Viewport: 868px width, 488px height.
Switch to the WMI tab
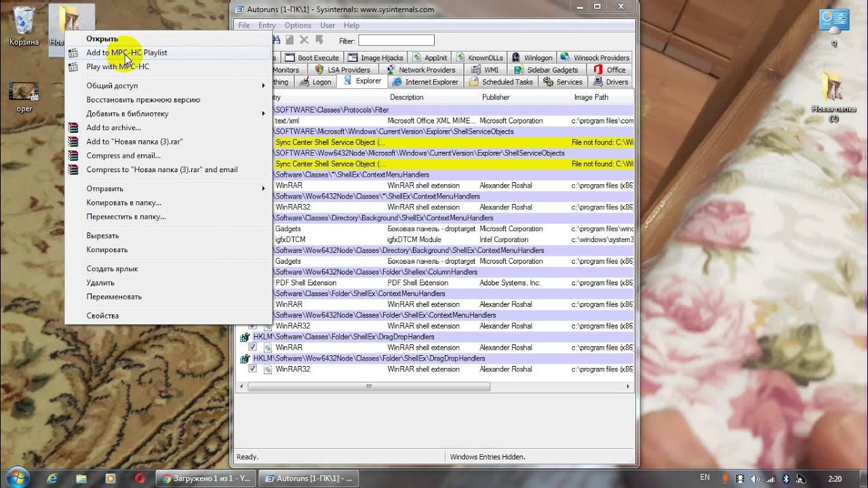(485, 70)
